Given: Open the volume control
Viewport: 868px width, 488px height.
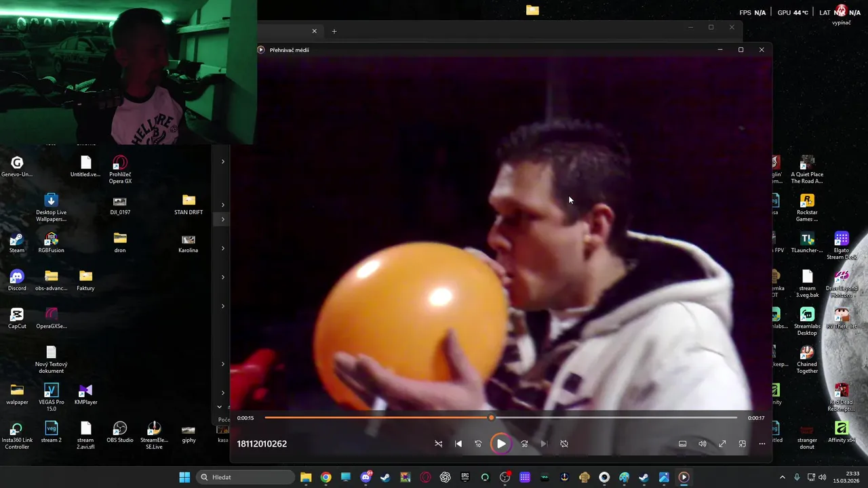Looking at the screenshot, I should pyautogui.click(x=703, y=444).
